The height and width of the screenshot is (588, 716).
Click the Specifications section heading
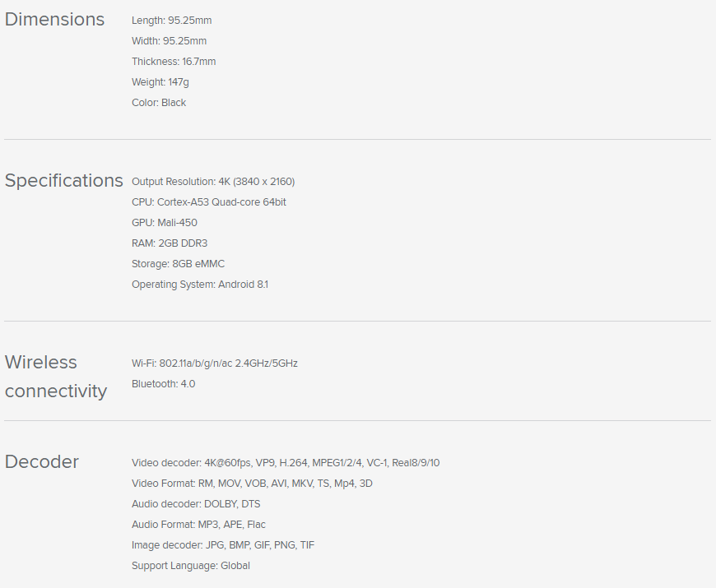(64, 181)
